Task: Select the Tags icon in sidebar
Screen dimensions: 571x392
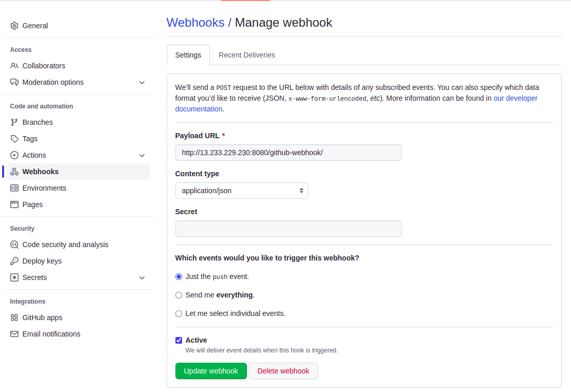Action: [14, 139]
